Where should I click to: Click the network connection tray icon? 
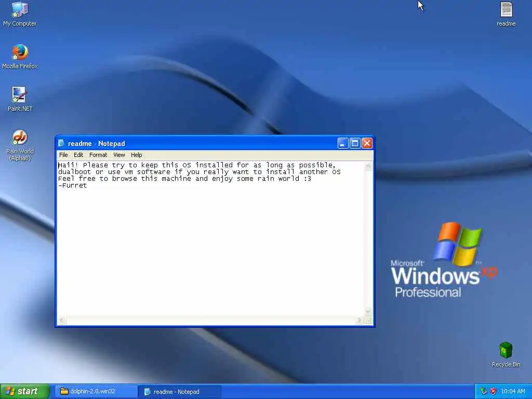[x=484, y=391]
